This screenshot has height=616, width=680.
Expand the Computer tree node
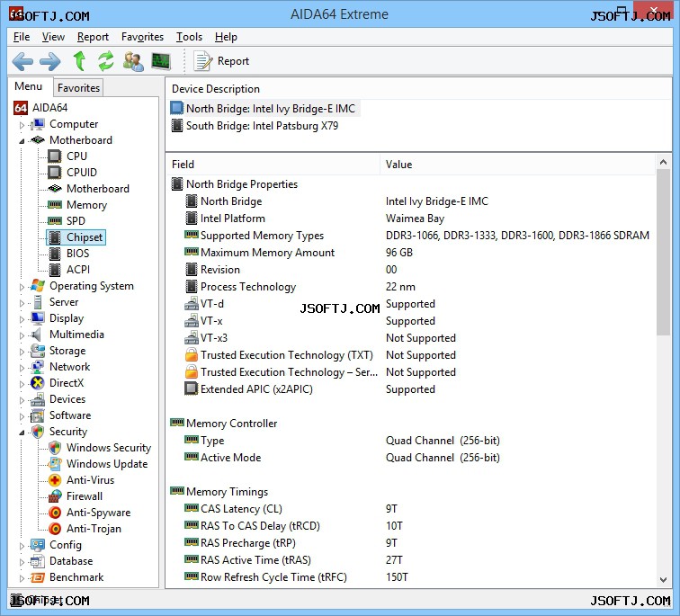point(22,125)
